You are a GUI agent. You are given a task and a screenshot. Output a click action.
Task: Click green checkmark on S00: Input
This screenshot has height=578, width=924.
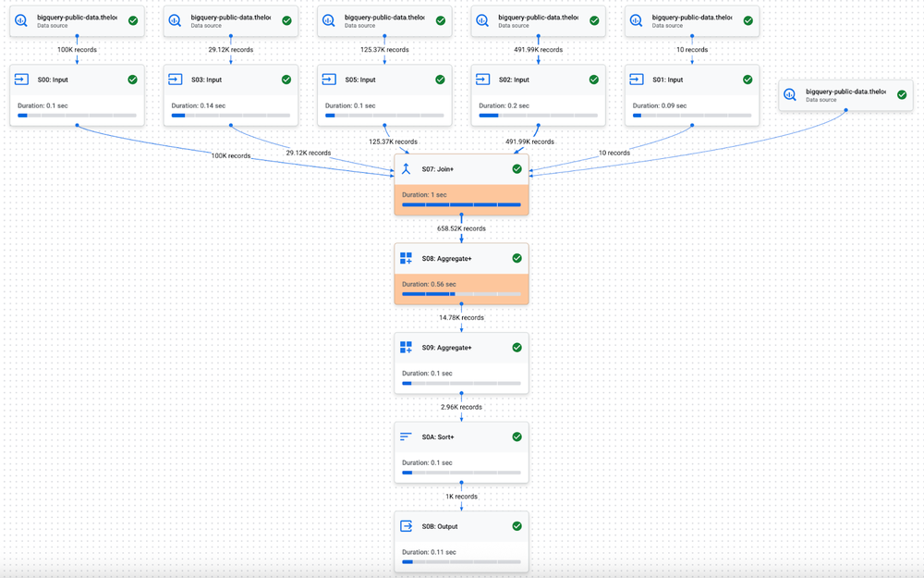(x=132, y=79)
